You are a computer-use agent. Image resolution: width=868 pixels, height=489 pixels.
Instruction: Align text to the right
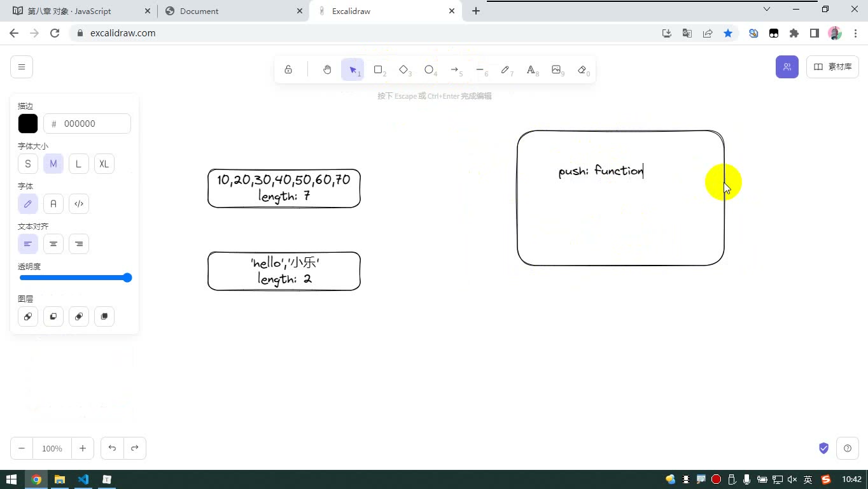79,244
